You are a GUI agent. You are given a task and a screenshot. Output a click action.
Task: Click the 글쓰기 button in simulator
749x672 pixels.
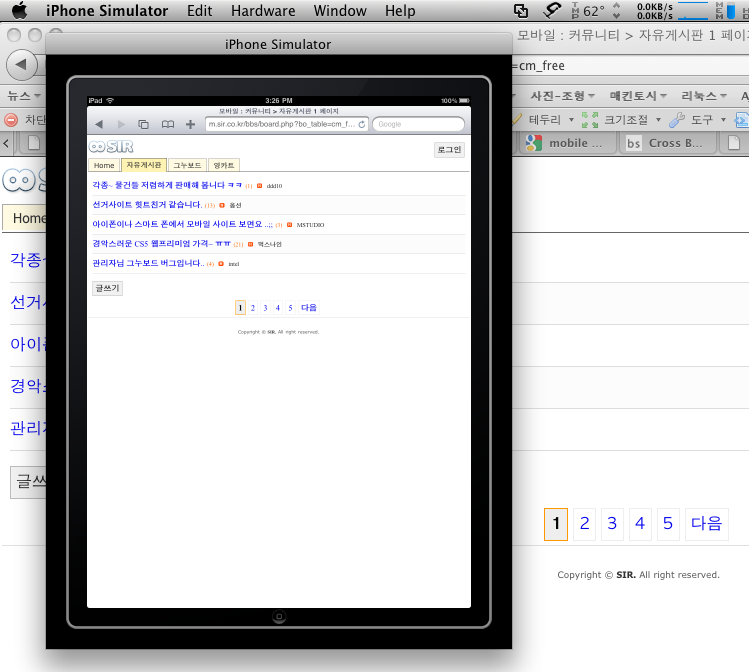pyautogui.click(x=106, y=287)
